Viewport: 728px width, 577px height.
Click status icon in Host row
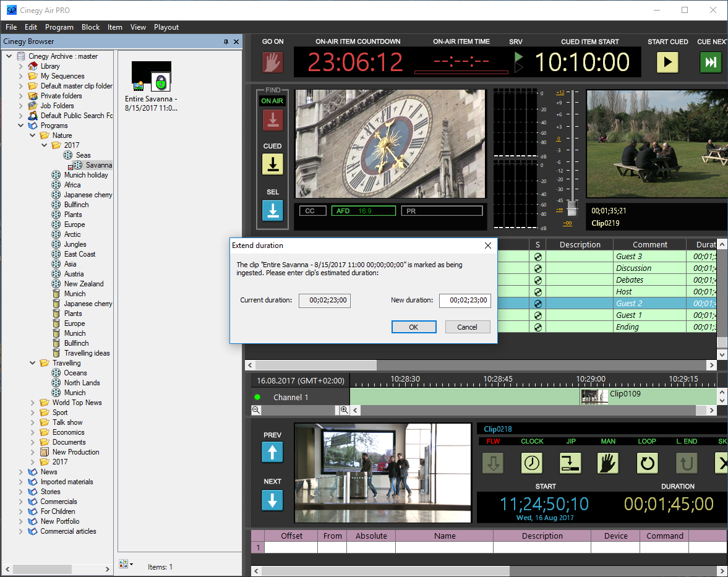click(x=537, y=292)
